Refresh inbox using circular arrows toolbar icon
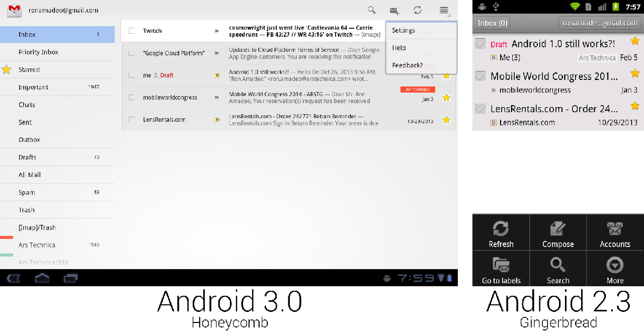644x331 pixels. click(418, 10)
